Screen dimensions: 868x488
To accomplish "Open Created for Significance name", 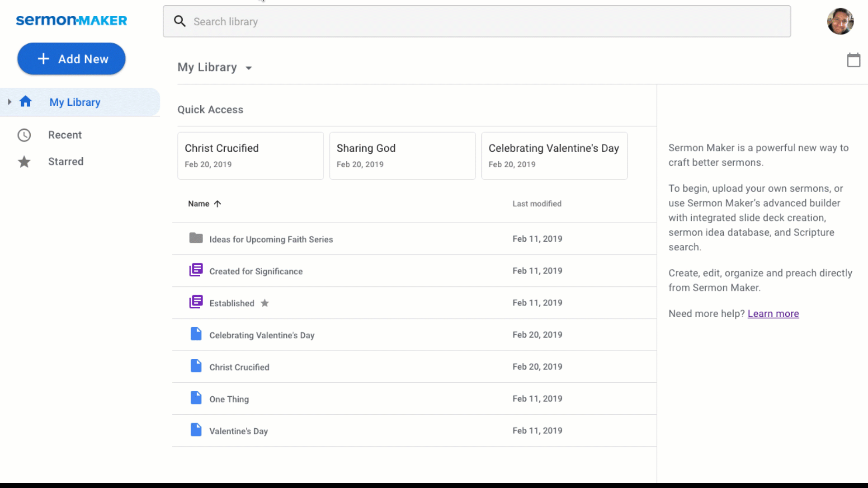I will click(x=256, y=272).
